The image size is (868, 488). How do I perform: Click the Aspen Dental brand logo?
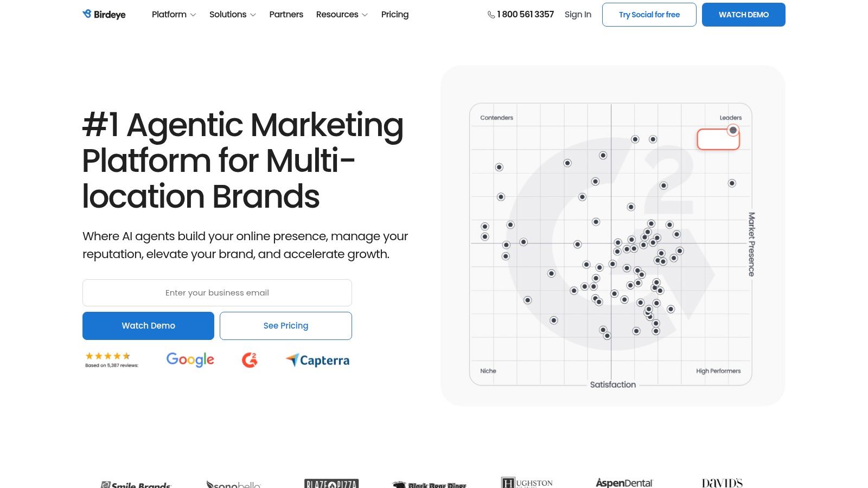(x=624, y=483)
